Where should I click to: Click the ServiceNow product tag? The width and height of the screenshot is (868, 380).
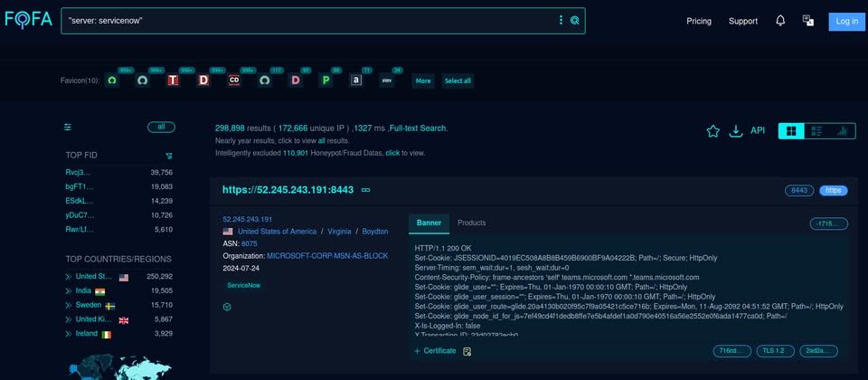point(243,286)
